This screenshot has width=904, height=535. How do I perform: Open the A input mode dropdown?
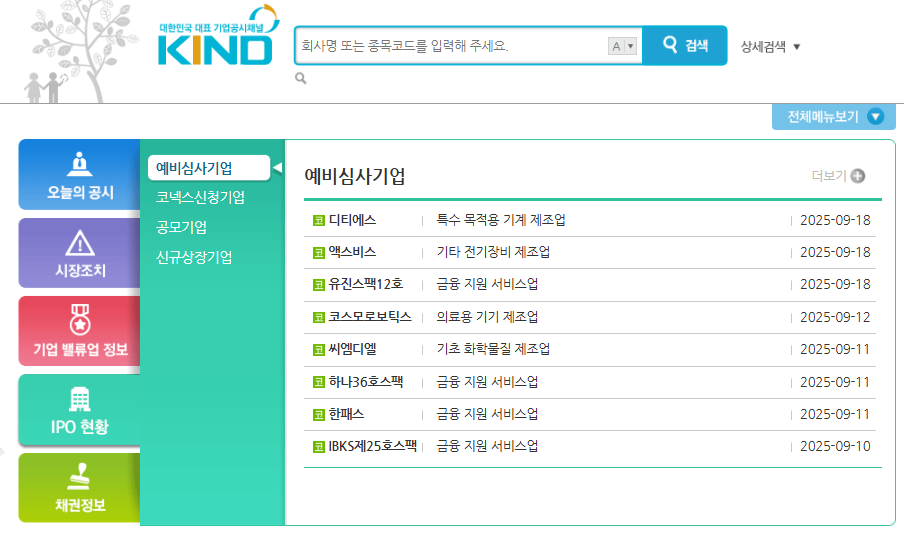pyautogui.click(x=622, y=46)
